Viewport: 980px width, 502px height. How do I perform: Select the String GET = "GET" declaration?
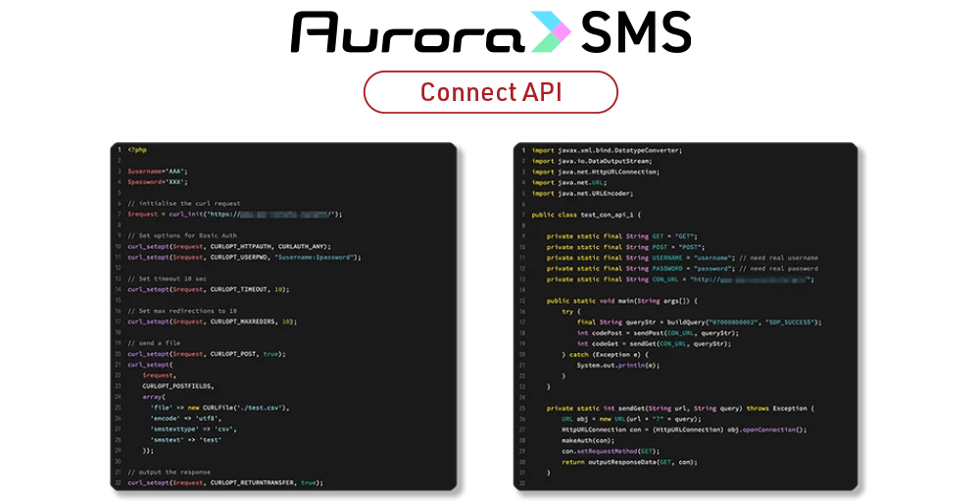(x=622, y=236)
